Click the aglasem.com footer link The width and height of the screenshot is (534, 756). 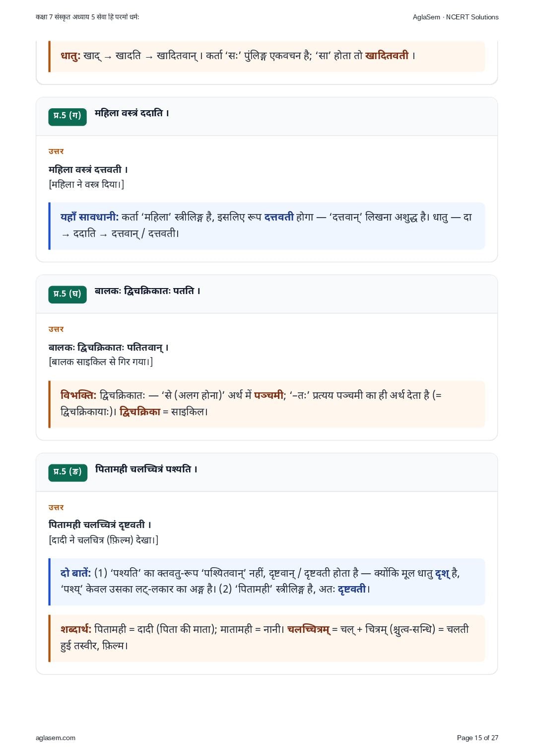point(56,738)
